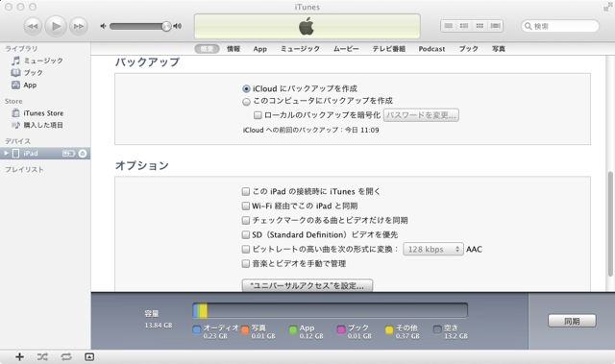Screen dimensions: 615x364
Task: Select iCloud にバックアップを作成 radio button
Action: (x=246, y=89)
